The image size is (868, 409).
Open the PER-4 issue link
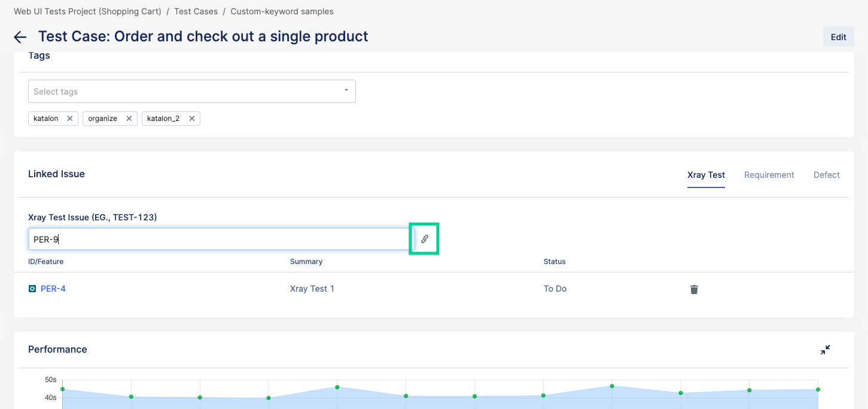(53, 289)
